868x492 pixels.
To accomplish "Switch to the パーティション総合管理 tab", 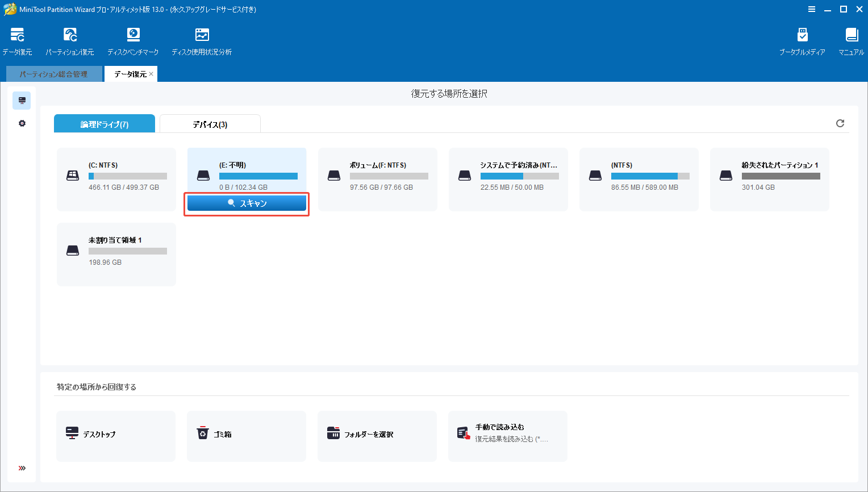I will (x=54, y=74).
